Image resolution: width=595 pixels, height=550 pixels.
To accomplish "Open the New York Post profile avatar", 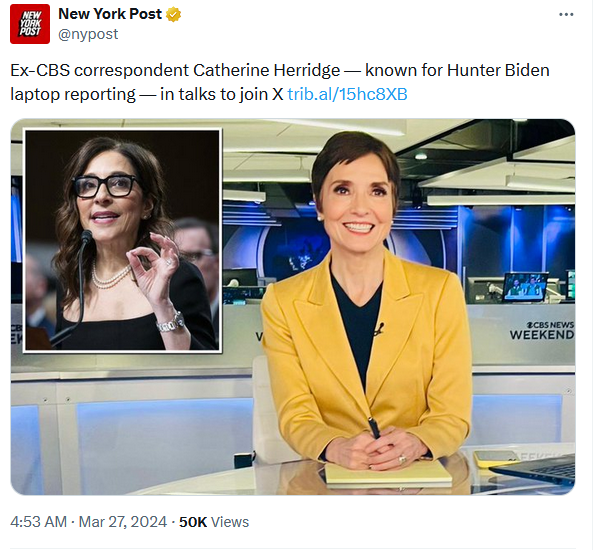I will click(30, 24).
